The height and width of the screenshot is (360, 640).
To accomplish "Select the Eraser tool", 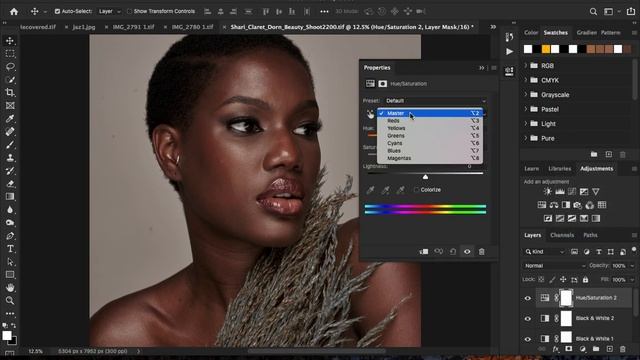I will (x=10, y=184).
